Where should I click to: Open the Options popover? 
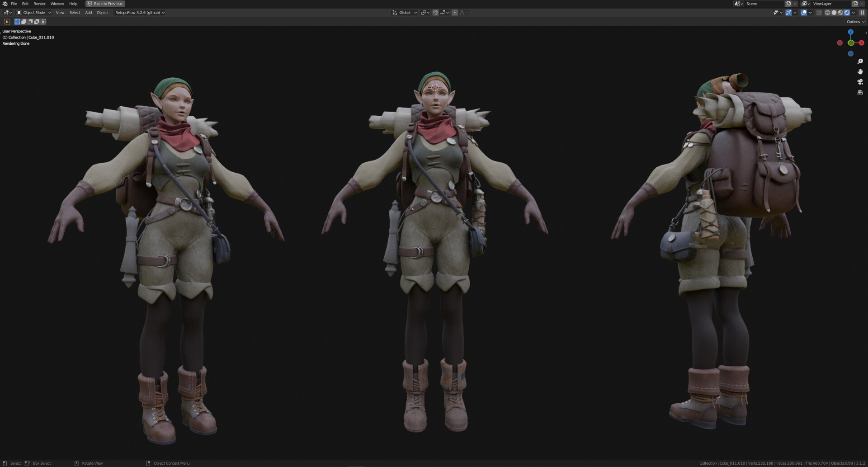pyautogui.click(x=855, y=22)
